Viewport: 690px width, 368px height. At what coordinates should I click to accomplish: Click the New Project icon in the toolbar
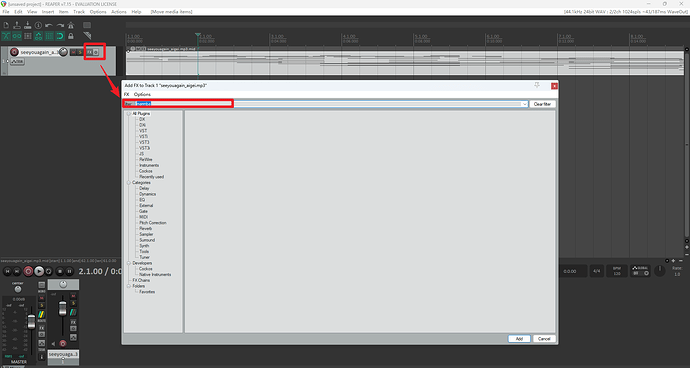point(6,25)
